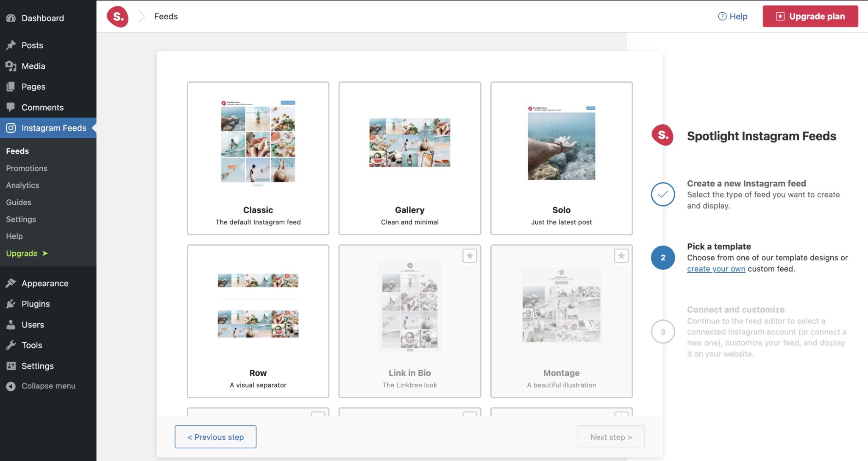
Task: Click the 'Classic' template title
Action: 258,210
